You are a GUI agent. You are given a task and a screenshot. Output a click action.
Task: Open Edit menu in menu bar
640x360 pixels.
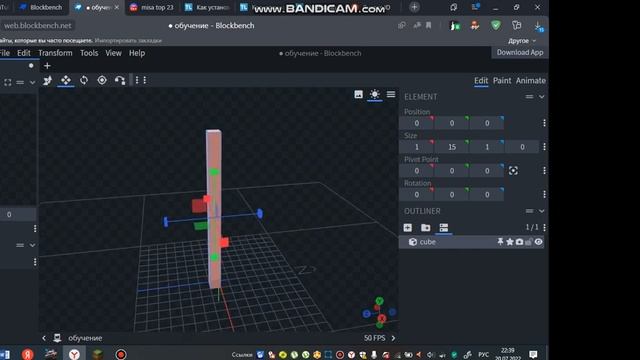pos(24,53)
